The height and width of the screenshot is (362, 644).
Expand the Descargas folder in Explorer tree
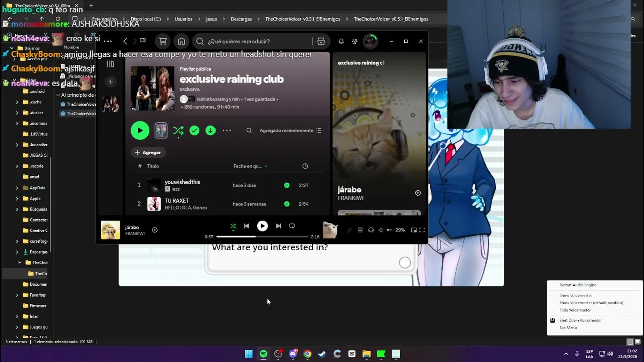[x=17, y=252]
